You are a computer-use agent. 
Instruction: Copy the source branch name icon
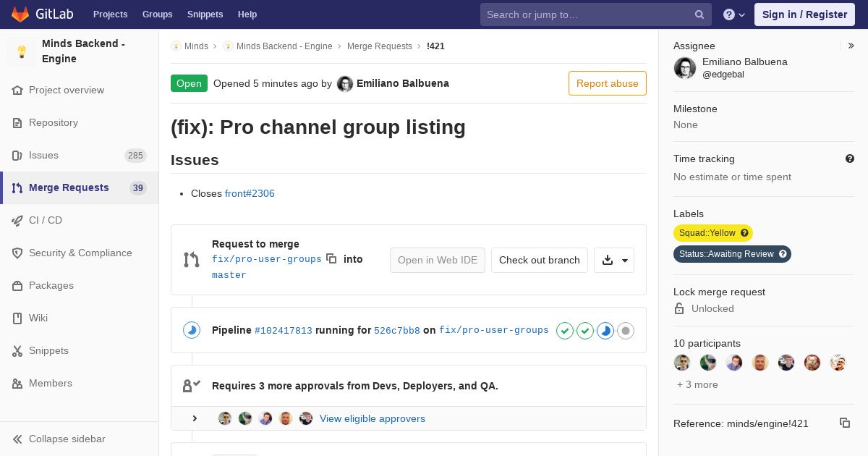tap(331, 258)
